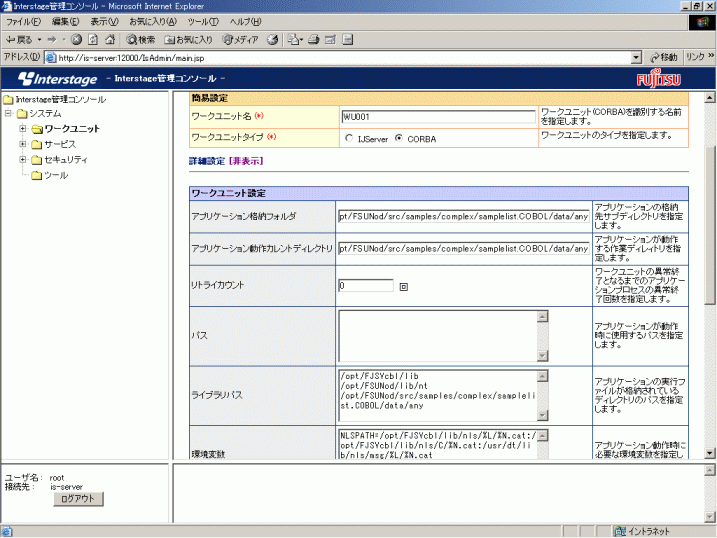Open the ファイル(F) menu
Screen dimensions: 717x538
click(23, 21)
